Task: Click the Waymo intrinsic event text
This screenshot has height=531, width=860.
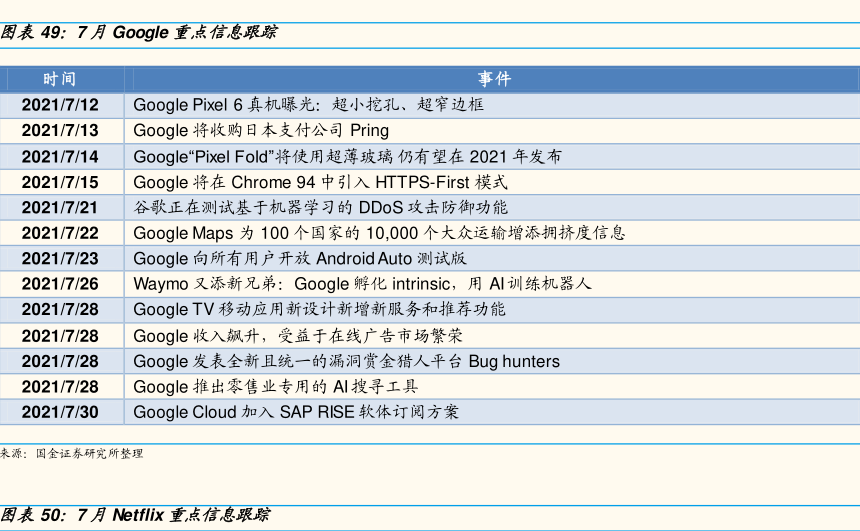Action: [x=362, y=284]
